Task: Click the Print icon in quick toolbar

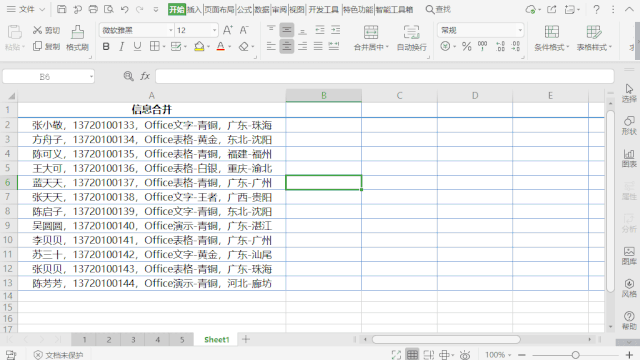Action: 93,9
